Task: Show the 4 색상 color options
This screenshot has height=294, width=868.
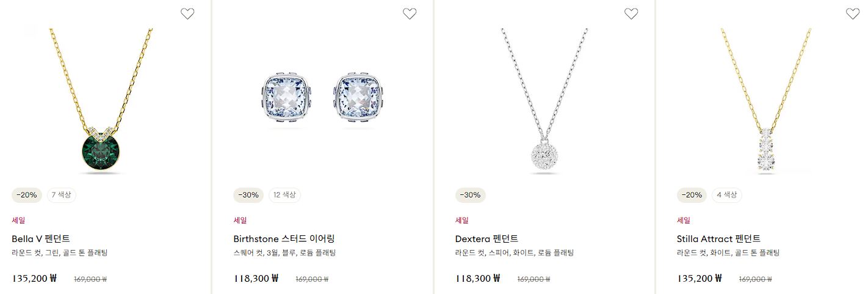Action: [727, 195]
